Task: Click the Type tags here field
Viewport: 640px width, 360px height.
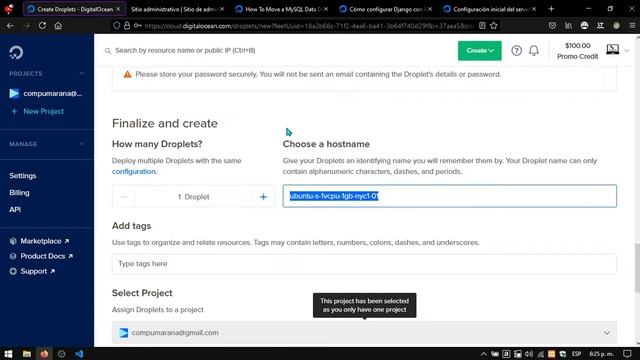Action: pyautogui.click(x=364, y=264)
